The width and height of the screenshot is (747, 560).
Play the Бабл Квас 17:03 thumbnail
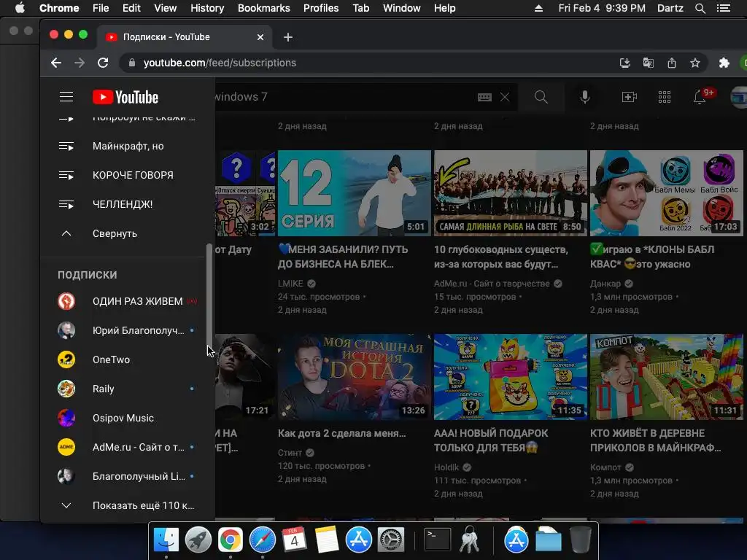[667, 193]
